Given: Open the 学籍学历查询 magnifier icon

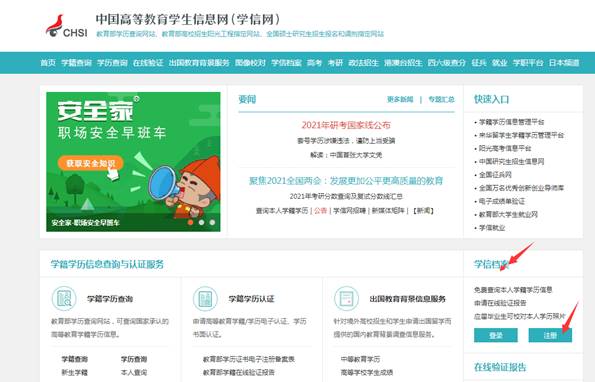Looking at the screenshot, I should pos(64,299).
